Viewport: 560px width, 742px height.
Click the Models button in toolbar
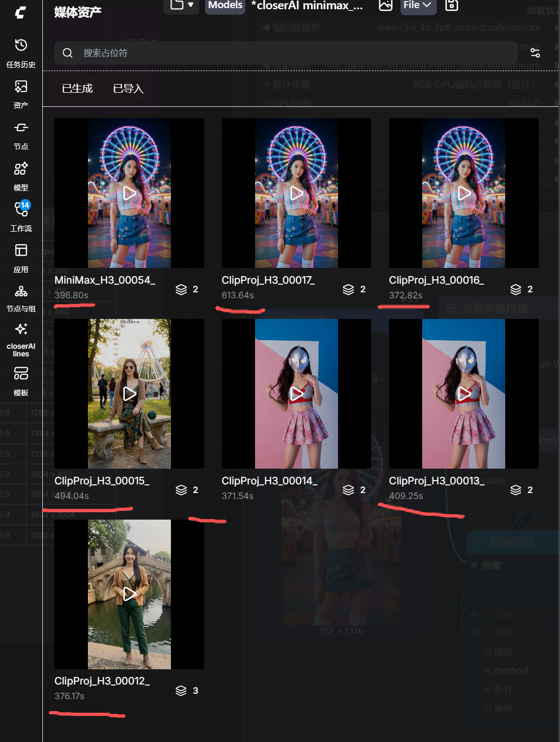(225, 5)
